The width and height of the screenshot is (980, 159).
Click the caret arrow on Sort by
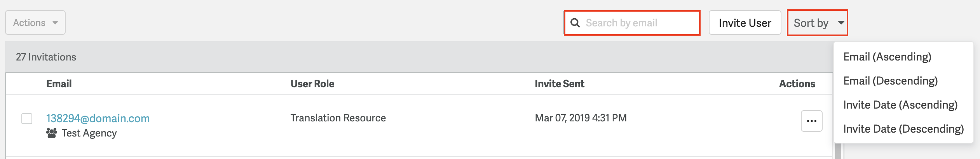(x=841, y=23)
